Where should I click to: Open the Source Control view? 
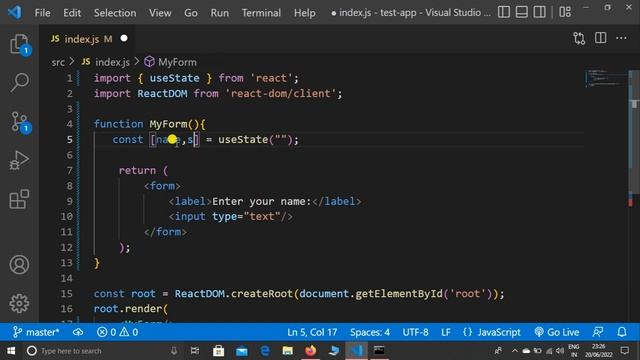tap(19, 121)
